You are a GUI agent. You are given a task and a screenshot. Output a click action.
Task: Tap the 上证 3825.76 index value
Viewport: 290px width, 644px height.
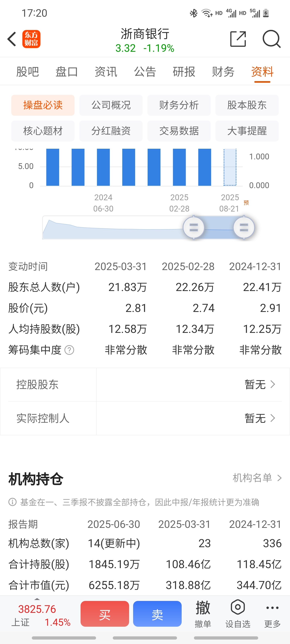37,609
